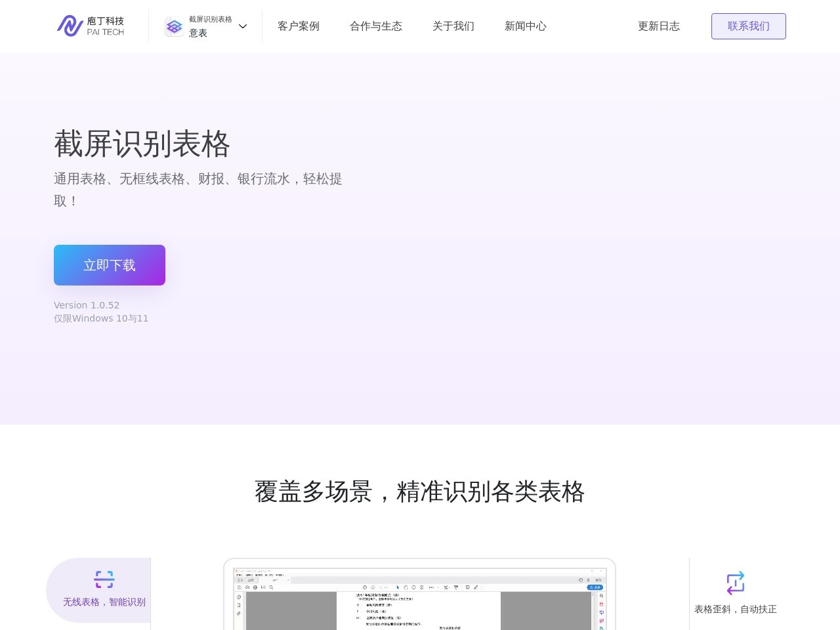Click the 立即下载 download button
The width and height of the screenshot is (840, 630).
pyautogui.click(x=110, y=265)
